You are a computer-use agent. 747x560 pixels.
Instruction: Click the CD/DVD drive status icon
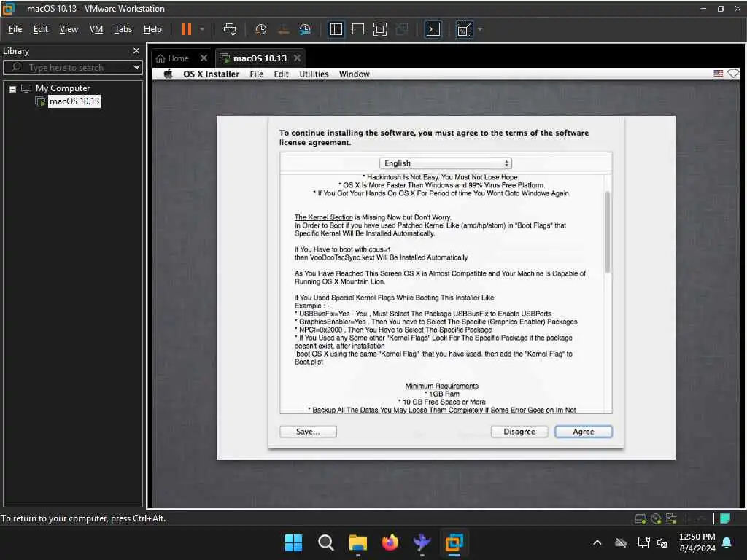656,518
